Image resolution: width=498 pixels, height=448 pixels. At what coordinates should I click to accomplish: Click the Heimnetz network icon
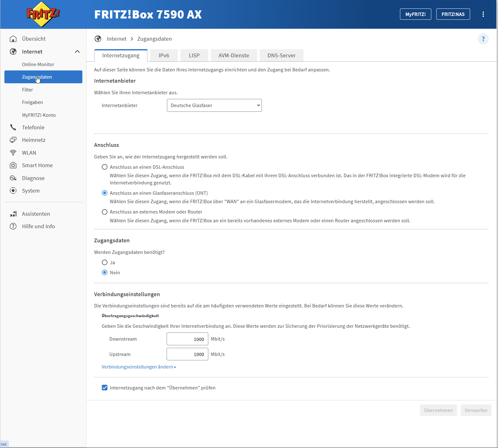(13, 140)
